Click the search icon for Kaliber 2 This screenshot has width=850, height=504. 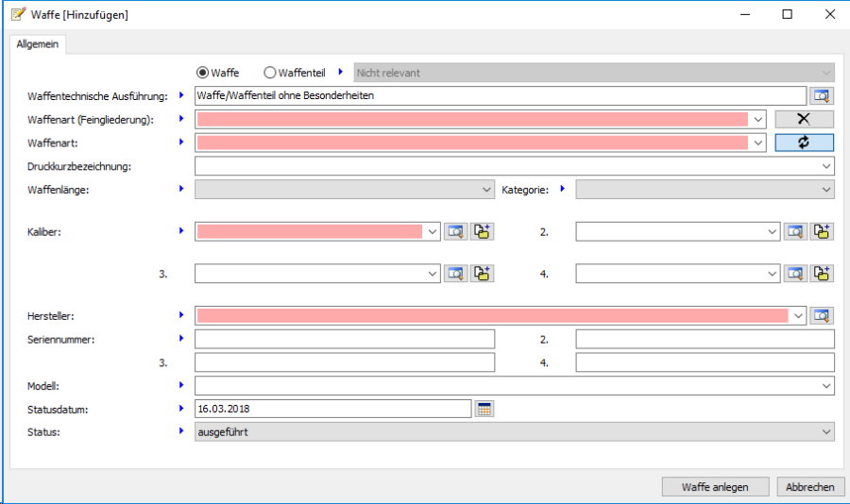[x=796, y=231]
